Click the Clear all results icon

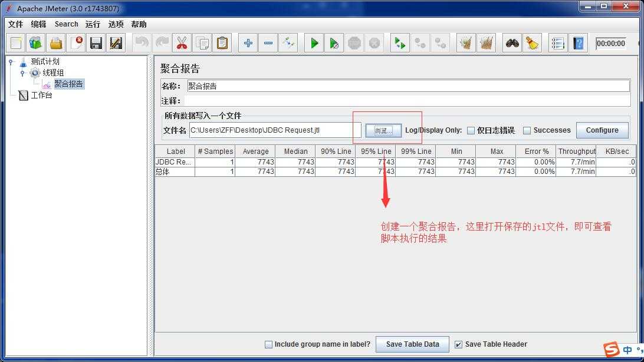pos(487,42)
